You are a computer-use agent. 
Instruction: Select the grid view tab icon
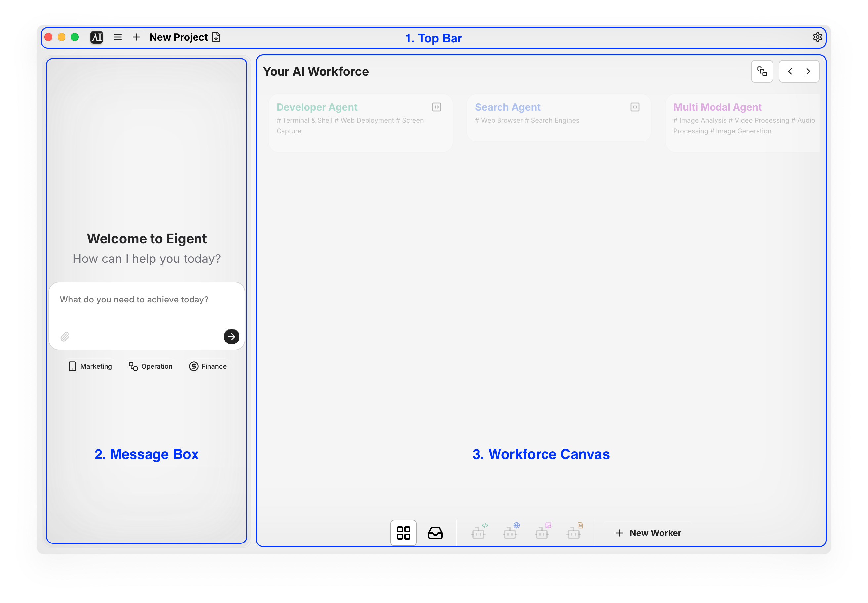pyautogui.click(x=403, y=533)
